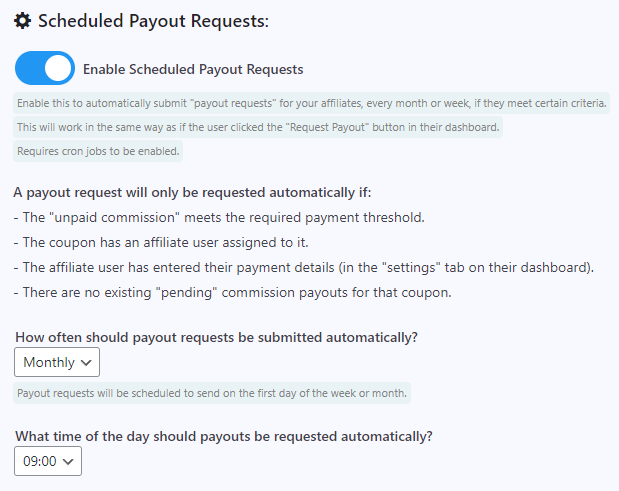Viewport: 619px width, 491px height.
Task: Click the chevron arrow in the Monthly dropdown
Action: tap(86, 363)
